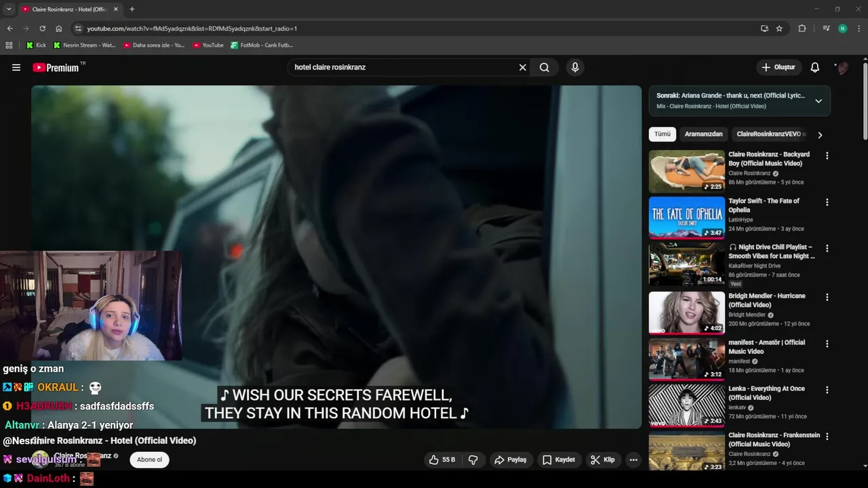Viewport: 868px width, 488px height.
Task: Open the apps grid shortcut
Action: click(9, 45)
